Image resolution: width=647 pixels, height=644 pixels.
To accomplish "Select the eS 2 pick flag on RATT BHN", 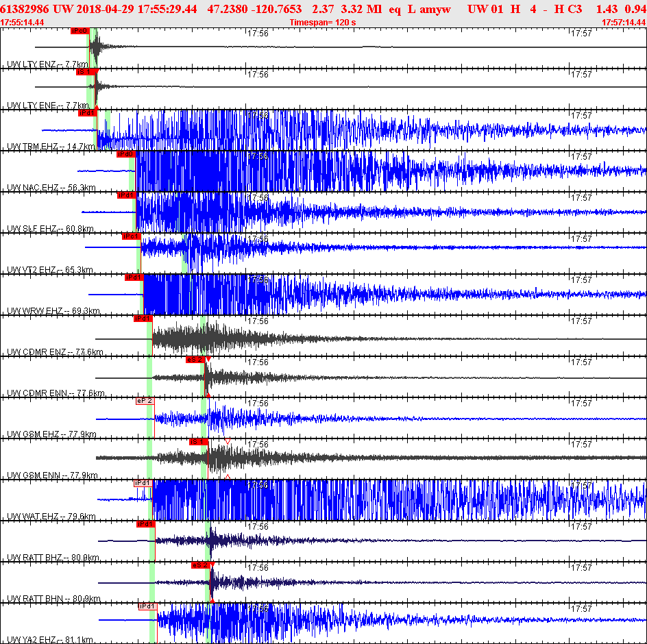I will pos(201,565).
